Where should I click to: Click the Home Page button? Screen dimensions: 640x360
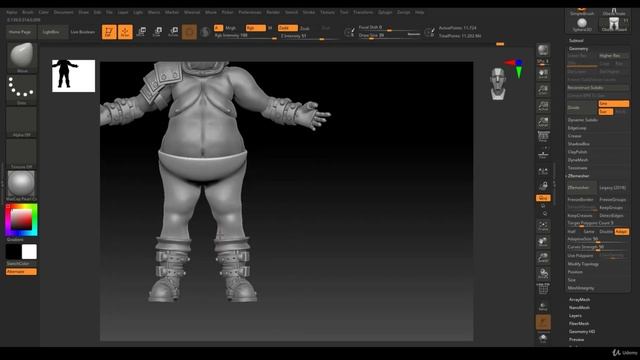point(20,32)
